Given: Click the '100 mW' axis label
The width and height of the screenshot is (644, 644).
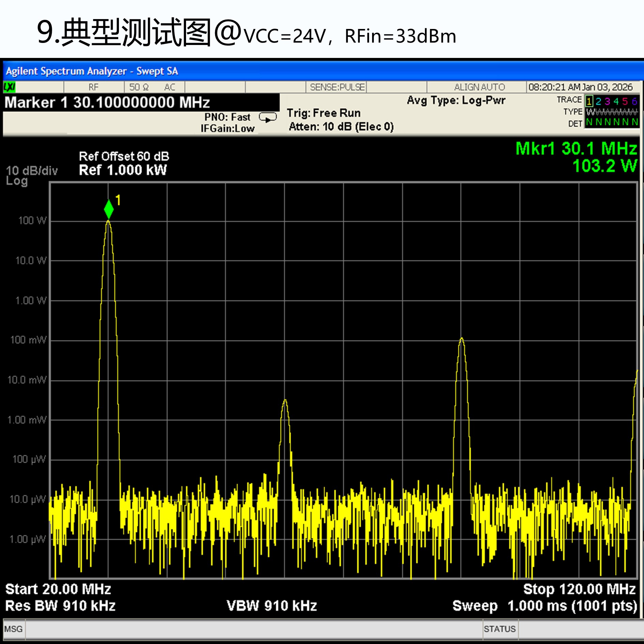Looking at the screenshot, I should pyautogui.click(x=28, y=340).
